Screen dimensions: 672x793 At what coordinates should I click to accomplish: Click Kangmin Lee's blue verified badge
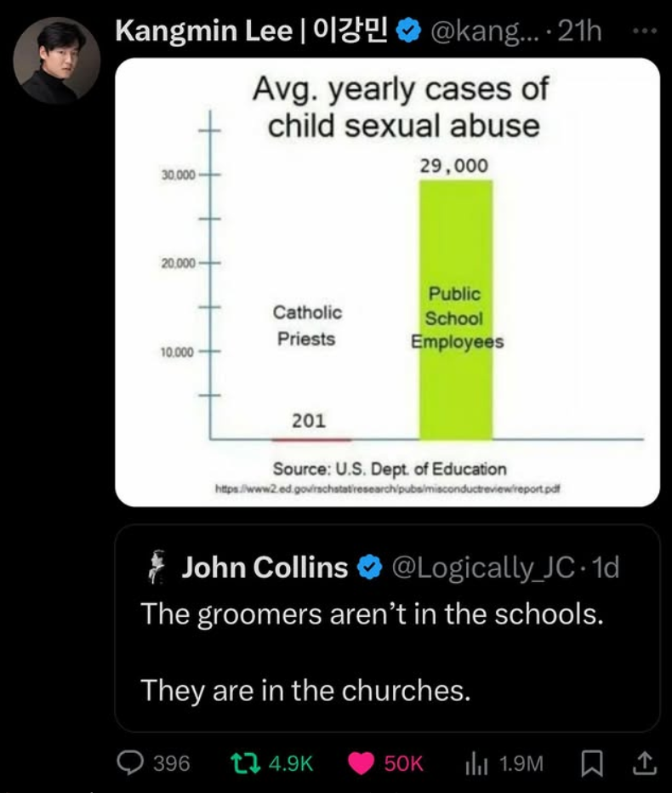click(x=408, y=31)
